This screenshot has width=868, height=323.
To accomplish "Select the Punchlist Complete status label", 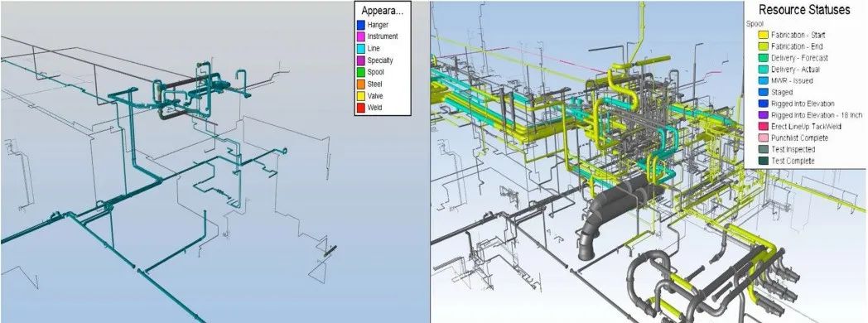I will (x=799, y=137).
